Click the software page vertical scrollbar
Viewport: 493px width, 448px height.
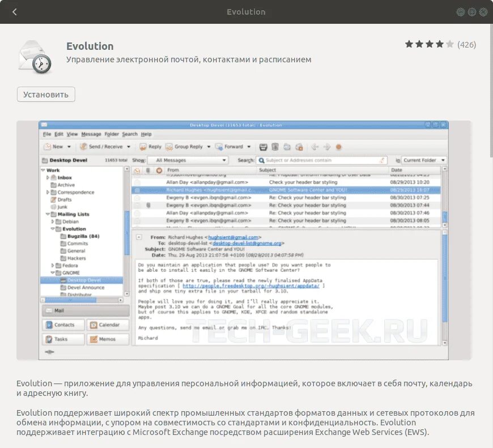coord(491,91)
